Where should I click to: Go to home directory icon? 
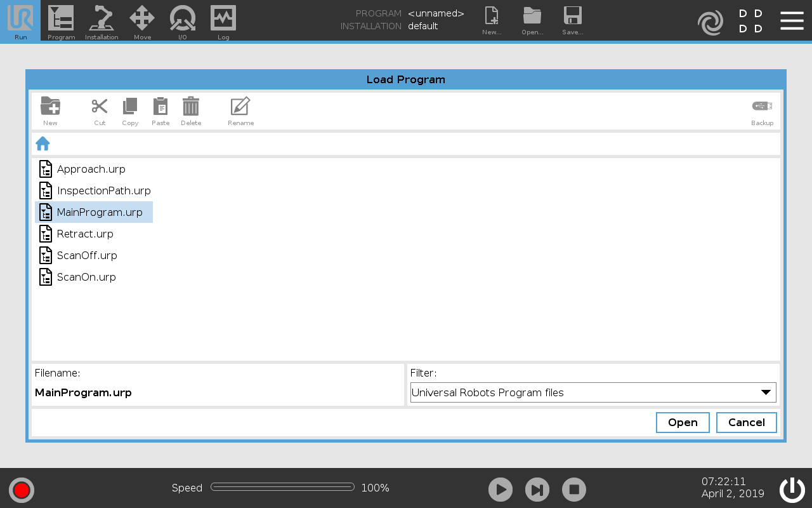(43, 144)
